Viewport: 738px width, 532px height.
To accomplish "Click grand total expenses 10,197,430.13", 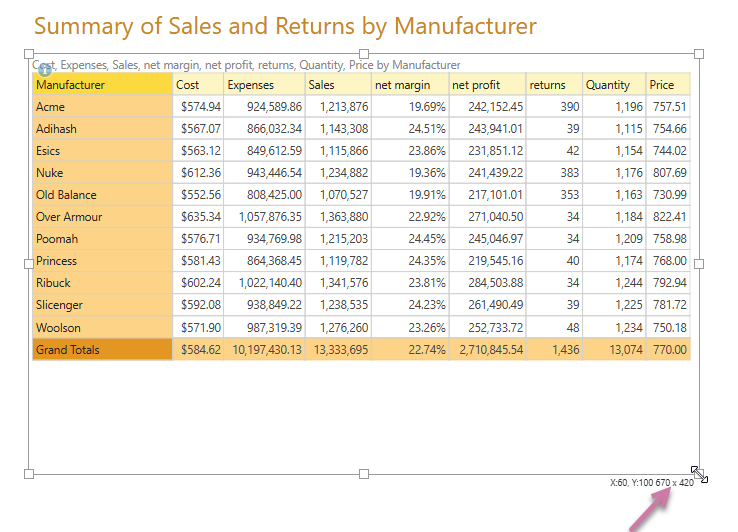I will pos(267,350).
